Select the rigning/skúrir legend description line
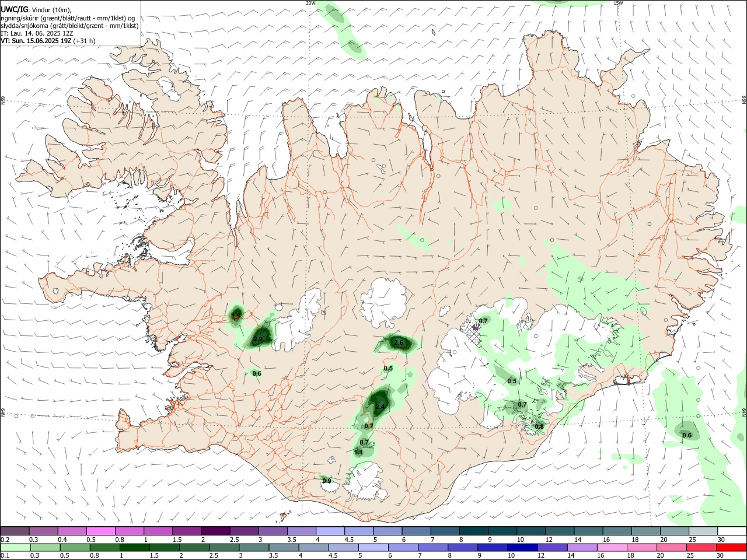Image resolution: width=747 pixels, height=560 pixels. point(68,18)
